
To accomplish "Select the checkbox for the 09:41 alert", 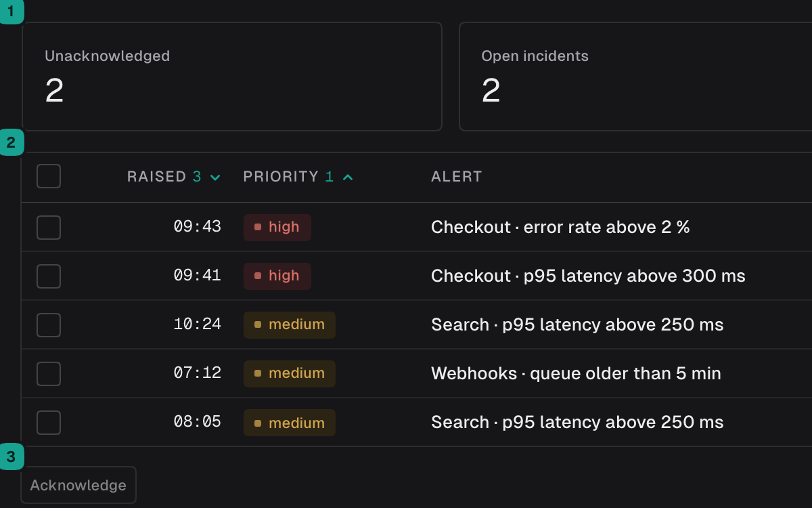I will (49, 276).
